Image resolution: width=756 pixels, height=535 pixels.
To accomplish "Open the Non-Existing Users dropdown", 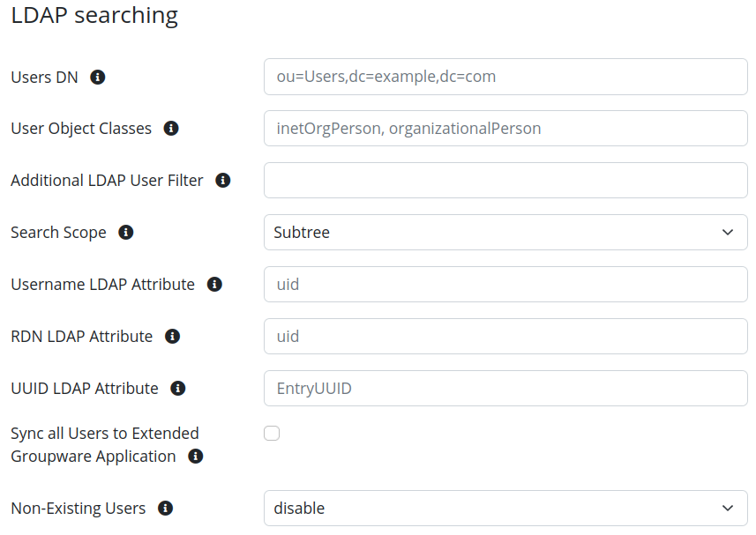I will pyautogui.click(x=505, y=508).
